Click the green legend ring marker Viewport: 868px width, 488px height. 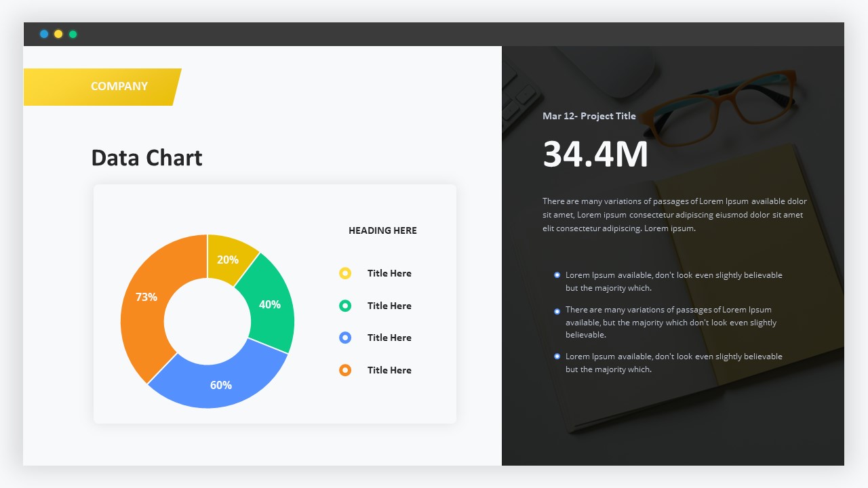345,306
